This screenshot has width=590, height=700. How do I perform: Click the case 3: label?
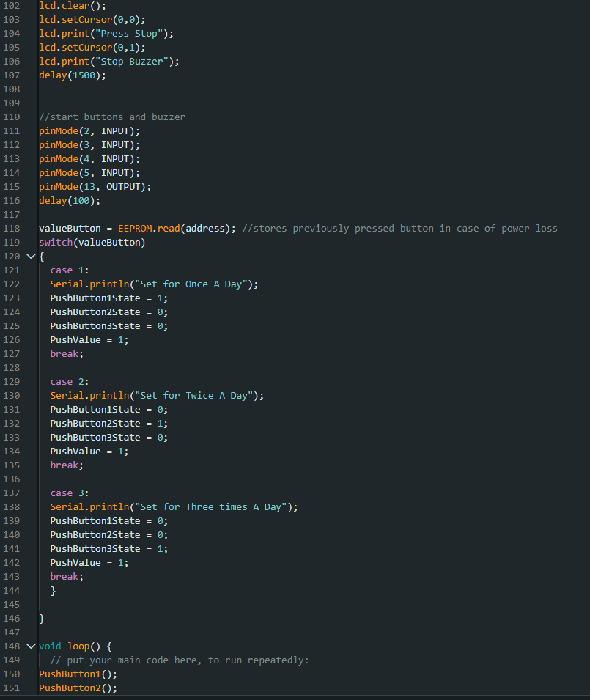coord(70,493)
